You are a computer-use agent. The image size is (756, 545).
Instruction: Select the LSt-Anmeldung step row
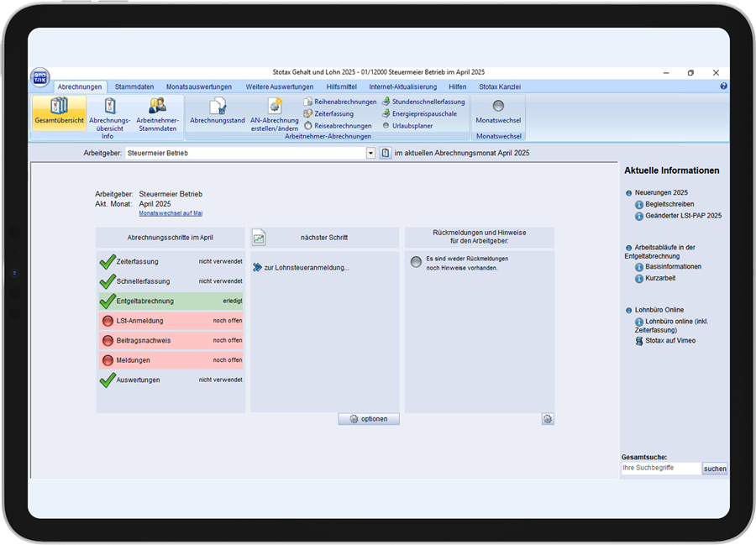pos(171,321)
